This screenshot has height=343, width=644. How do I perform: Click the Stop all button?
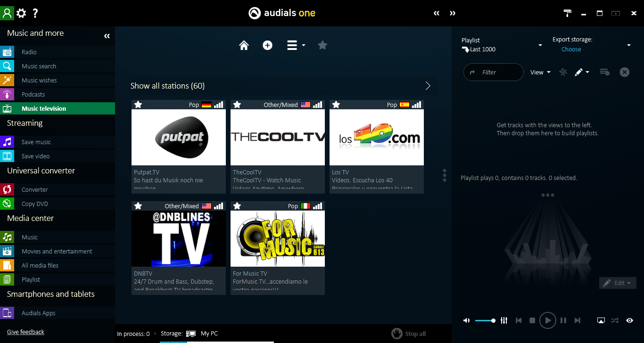pos(409,334)
